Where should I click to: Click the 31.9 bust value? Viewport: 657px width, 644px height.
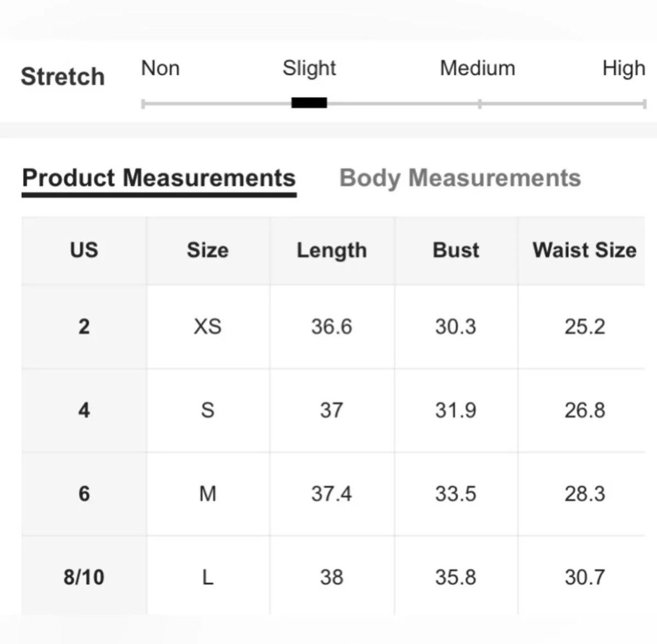pos(456,410)
